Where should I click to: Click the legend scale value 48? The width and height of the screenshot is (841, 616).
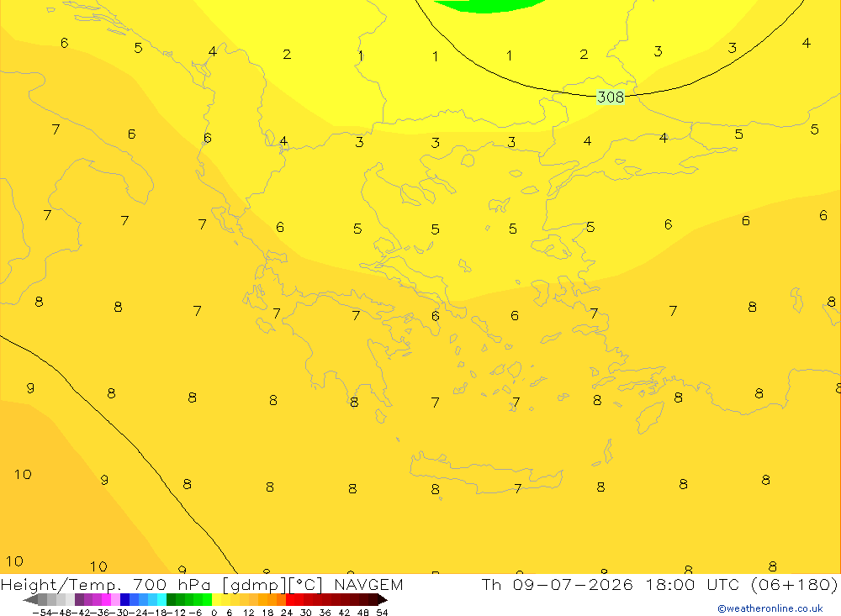point(363,613)
